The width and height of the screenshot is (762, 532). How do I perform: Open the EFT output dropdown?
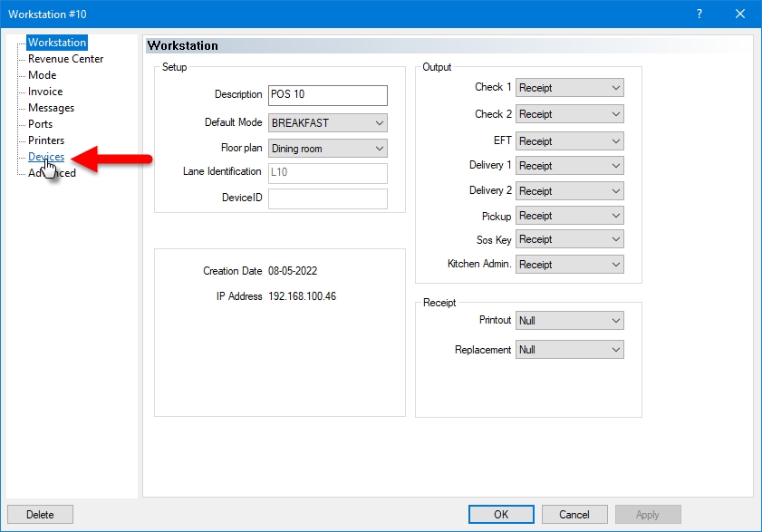(x=569, y=141)
